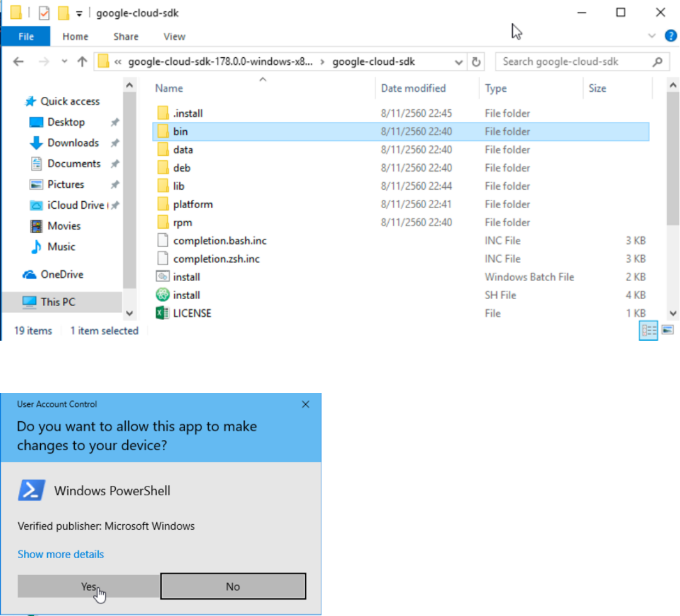Image resolution: width=680 pixels, height=616 pixels.
Task: Select completion.zsh.inc file icon
Action: pyautogui.click(x=163, y=259)
